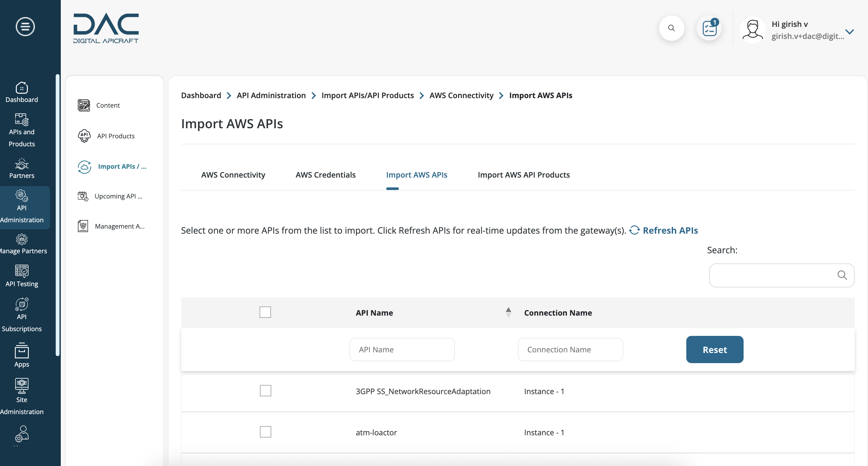Focus the API Name filter field
Image resolution: width=868 pixels, height=466 pixels.
402,349
